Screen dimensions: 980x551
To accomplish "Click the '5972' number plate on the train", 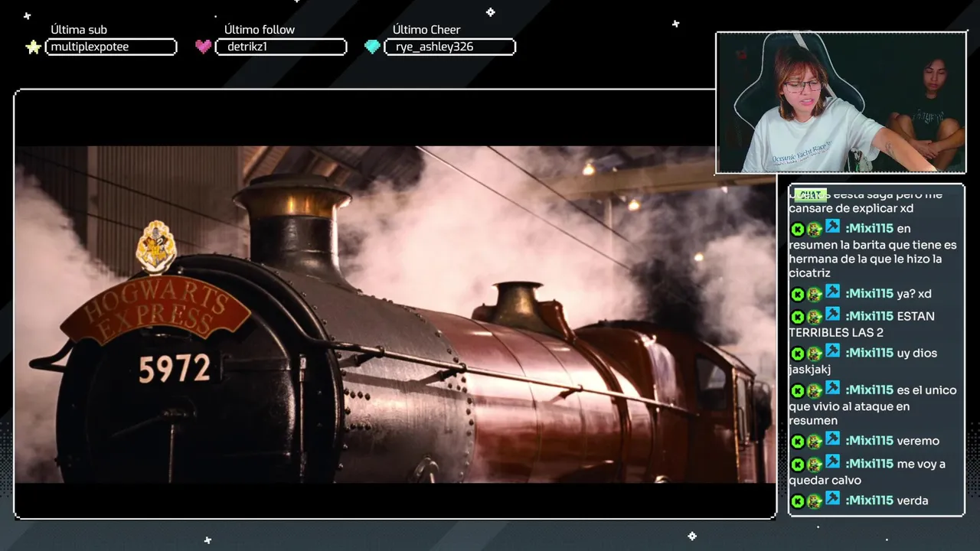I will [175, 369].
